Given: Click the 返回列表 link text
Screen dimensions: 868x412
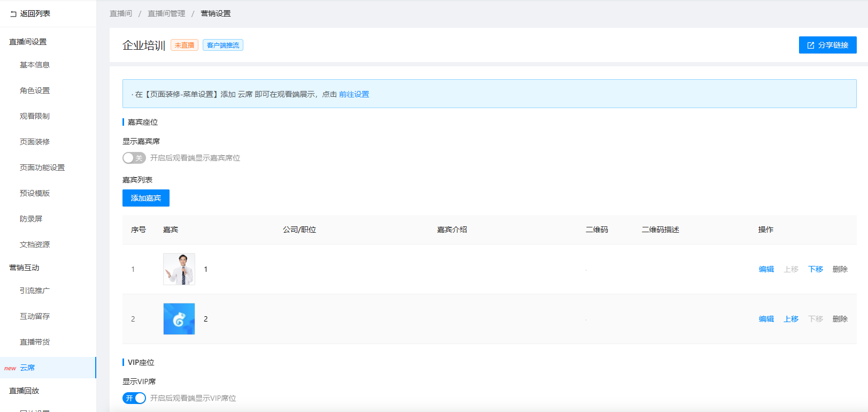Looking at the screenshot, I should click(35, 13).
